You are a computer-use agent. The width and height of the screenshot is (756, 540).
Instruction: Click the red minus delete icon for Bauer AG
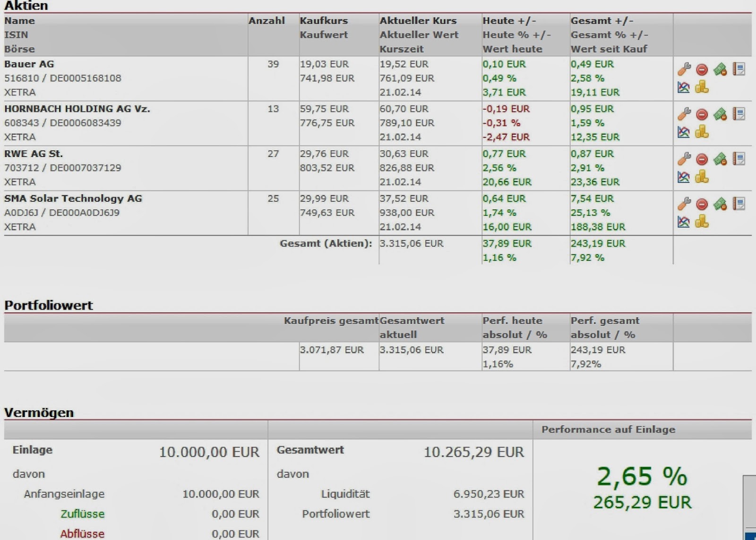coord(702,70)
